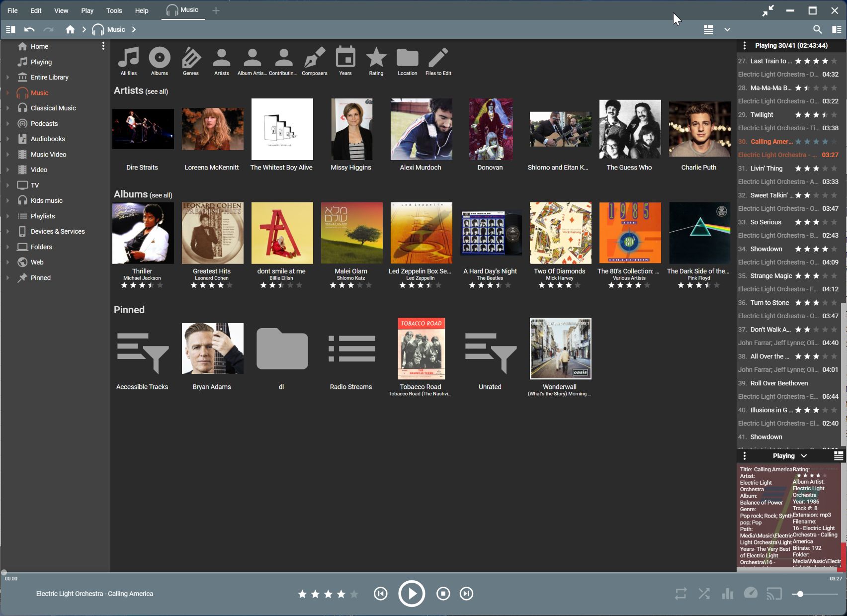This screenshot has width=847, height=616.
Task: Toggle the left panel visibility button
Action: 10,29
